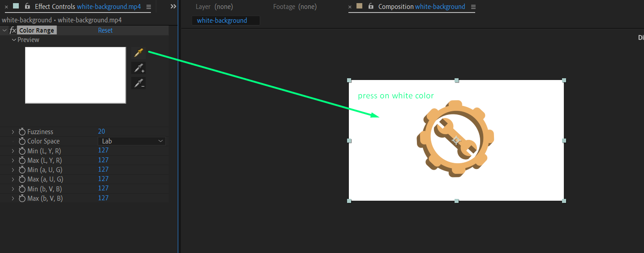This screenshot has width=644, height=253.
Task: Open the Color Space Lab dropdown
Action: click(132, 141)
